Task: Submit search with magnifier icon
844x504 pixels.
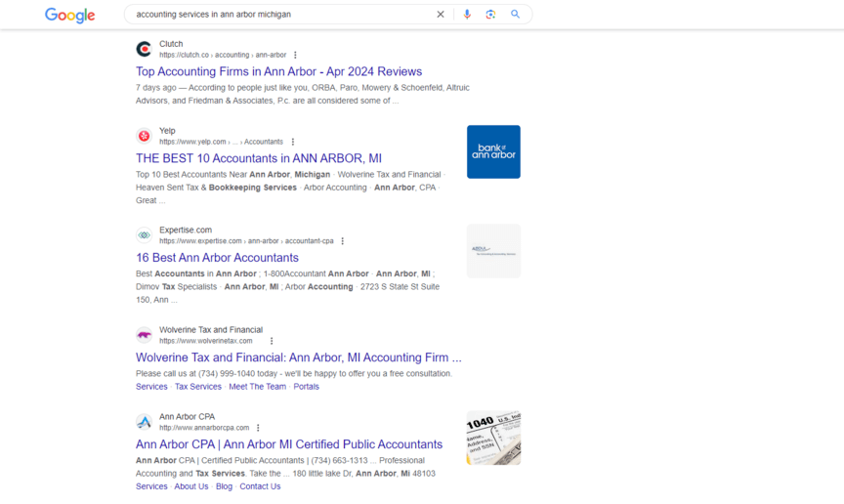Action: pos(515,15)
